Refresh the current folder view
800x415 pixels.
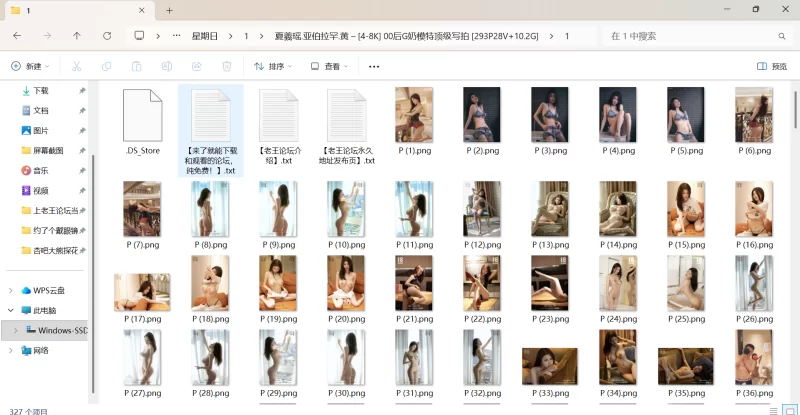point(107,36)
